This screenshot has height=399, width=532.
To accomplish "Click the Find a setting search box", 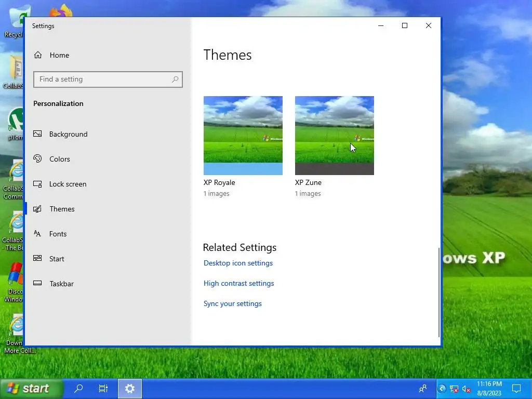I will pyautogui.click(x=108, y=79).
